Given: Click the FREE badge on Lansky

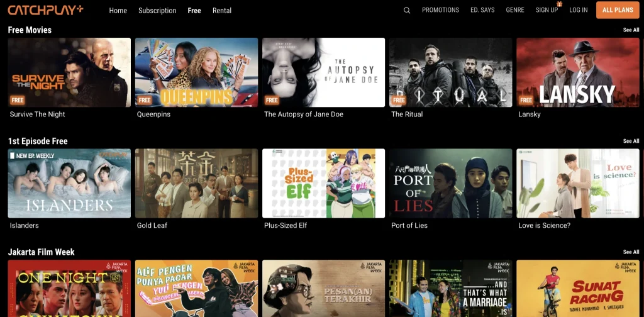Looking at the screenshot, I should click(x=526, y=100).
